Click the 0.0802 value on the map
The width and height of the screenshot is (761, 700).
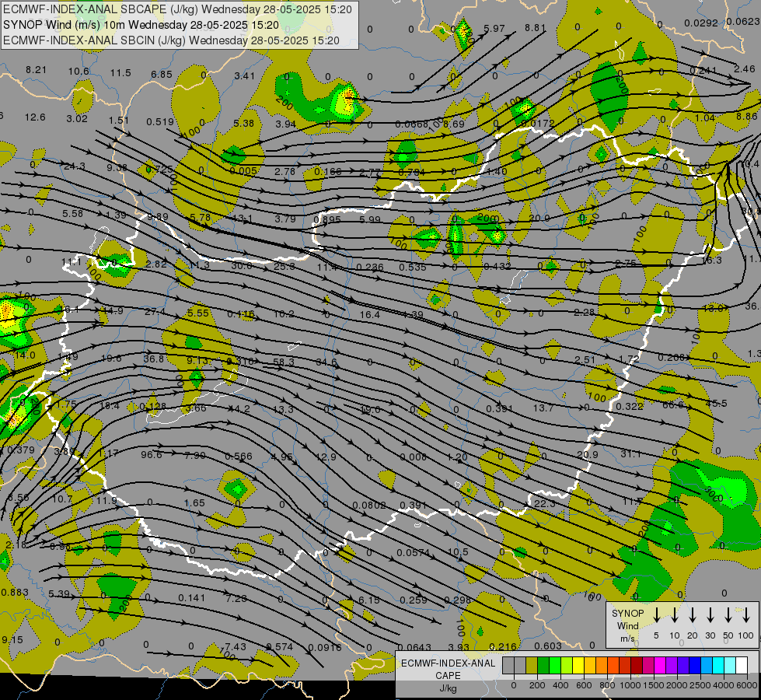[369, 506]
